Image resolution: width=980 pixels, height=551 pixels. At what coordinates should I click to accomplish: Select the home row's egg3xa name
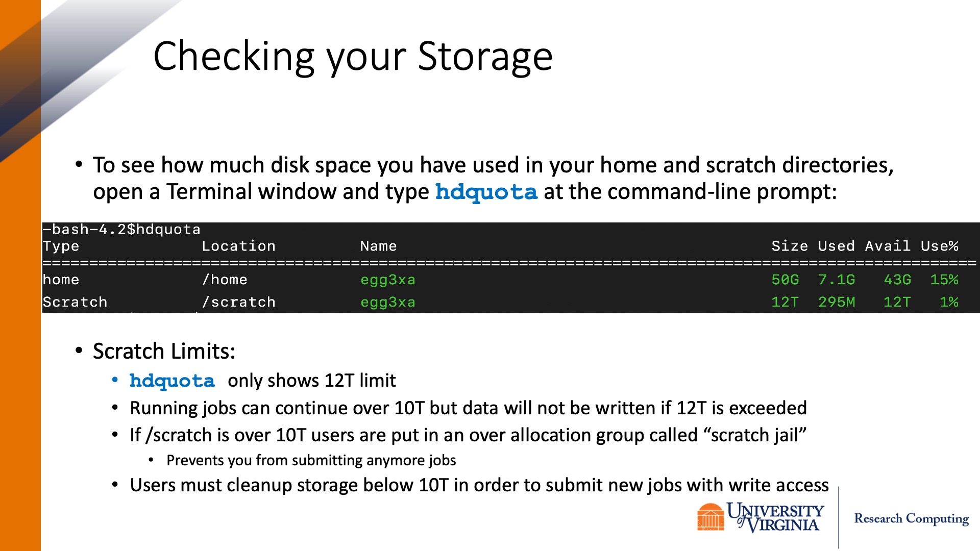click(x=388, y=280)
